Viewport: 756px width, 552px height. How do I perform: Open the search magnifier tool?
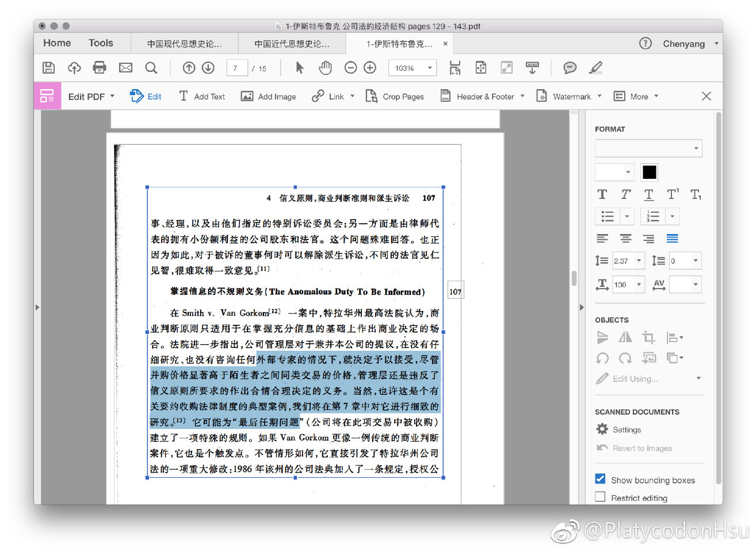[151, 68]
